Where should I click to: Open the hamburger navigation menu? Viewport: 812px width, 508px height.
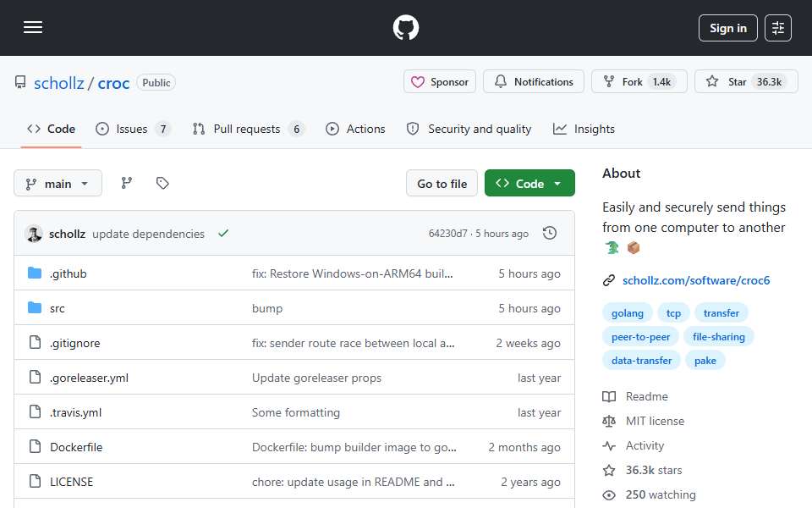tap(33, 27)
